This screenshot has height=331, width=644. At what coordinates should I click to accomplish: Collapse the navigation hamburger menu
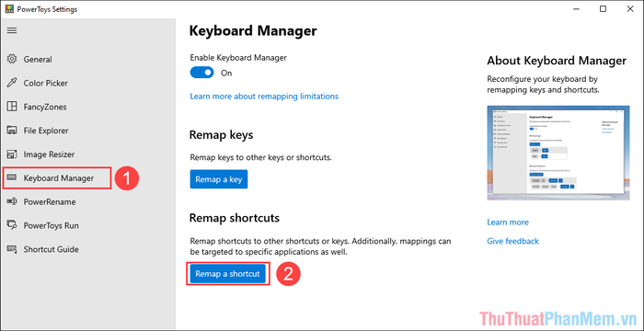12,30
